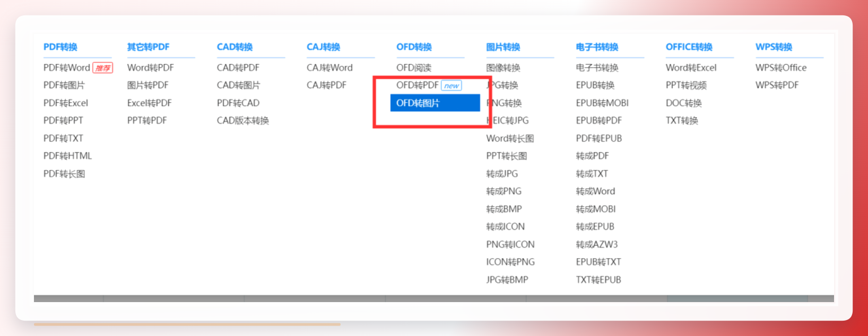Screen dimensions: 868x336
Task: Choose the CAD转图片 entry
Action: tap(239, 85)
